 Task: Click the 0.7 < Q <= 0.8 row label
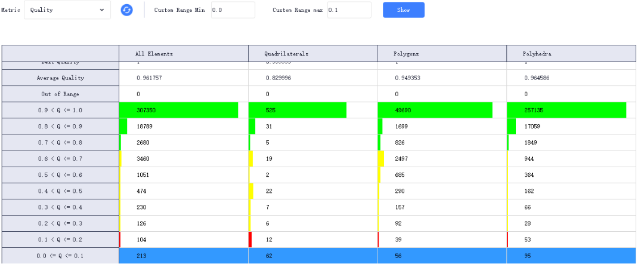[60, 142]
